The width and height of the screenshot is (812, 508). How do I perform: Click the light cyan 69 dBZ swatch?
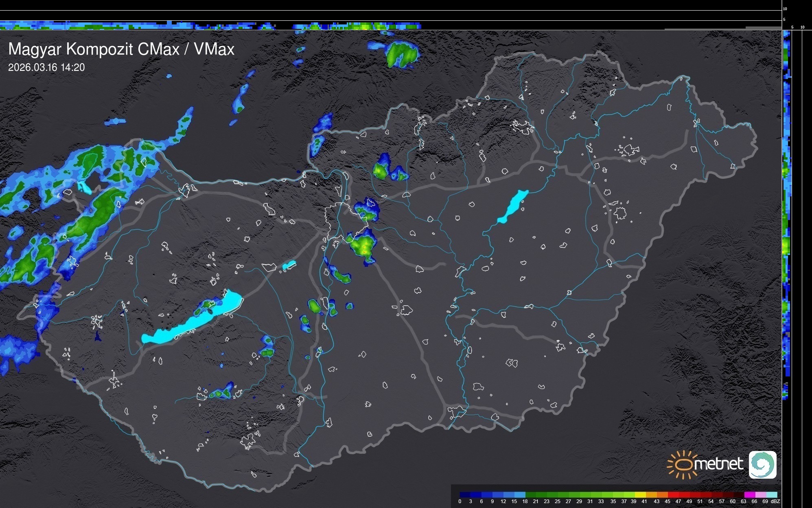point(771,495)
